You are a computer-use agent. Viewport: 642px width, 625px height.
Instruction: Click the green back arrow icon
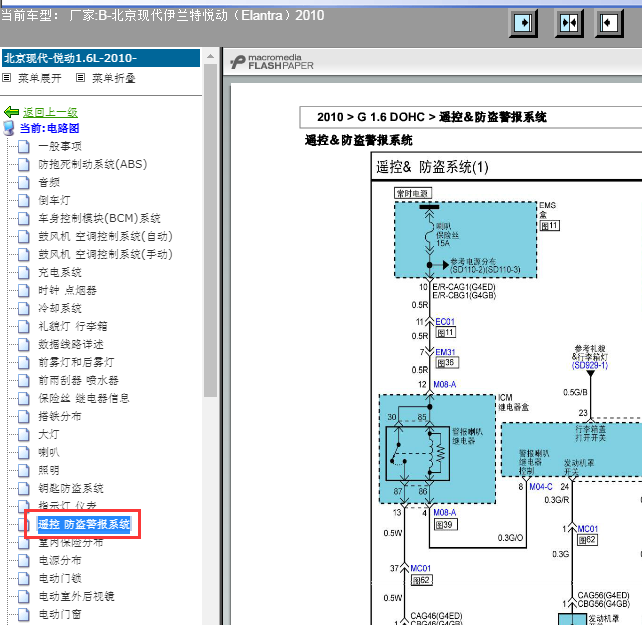11,112
